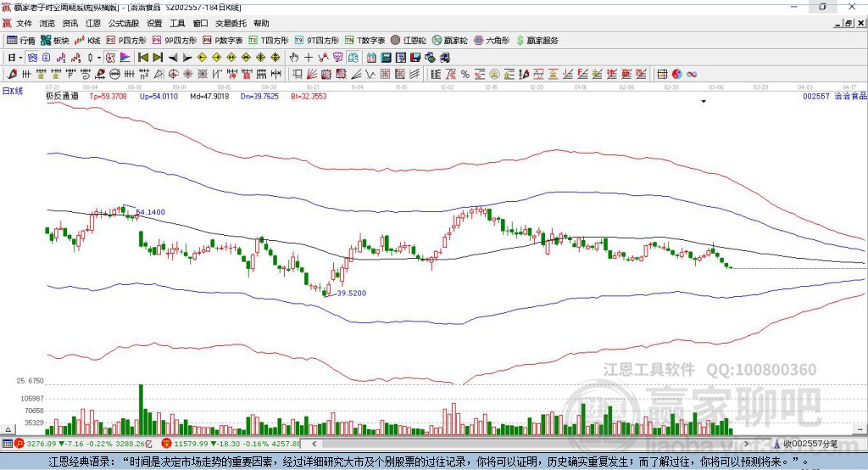This screenshot has height=470, width=868.
Task: Select the 日K线 label
Action: click(12, 91)
